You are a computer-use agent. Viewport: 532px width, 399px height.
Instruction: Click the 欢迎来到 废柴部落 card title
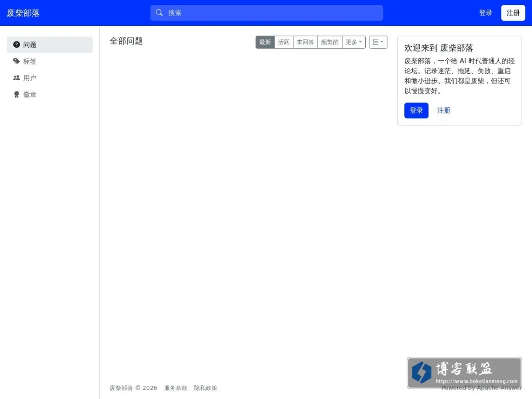tap(439, 48)
